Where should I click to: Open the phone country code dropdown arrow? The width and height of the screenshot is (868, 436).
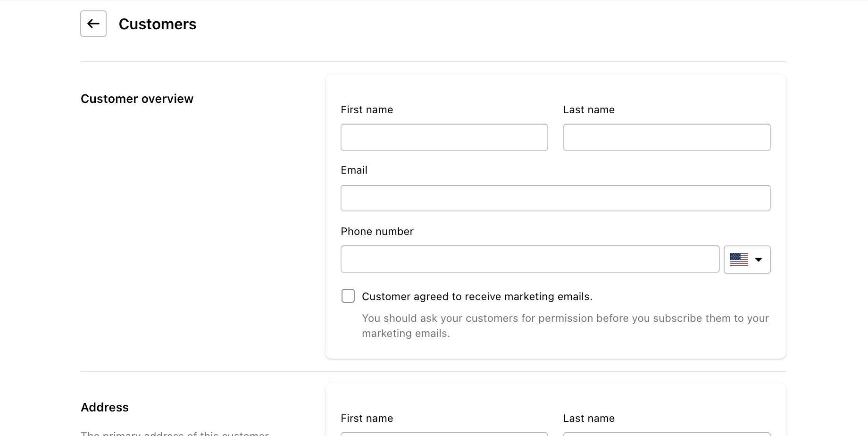click(759, 260)
